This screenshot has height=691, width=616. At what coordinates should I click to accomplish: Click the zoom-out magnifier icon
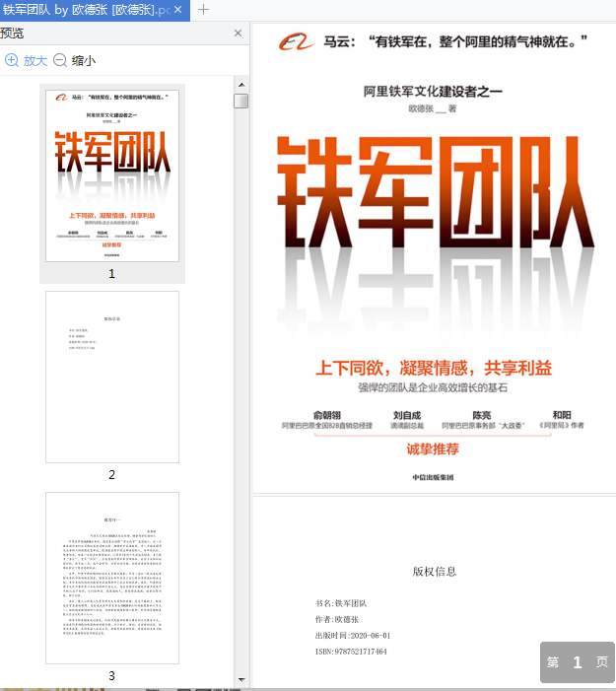[x=60, y=60]
